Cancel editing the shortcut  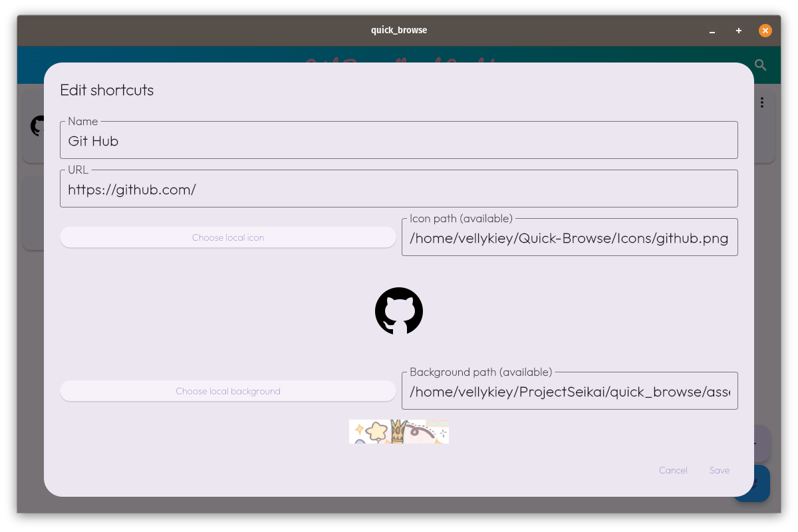point(673,470)
